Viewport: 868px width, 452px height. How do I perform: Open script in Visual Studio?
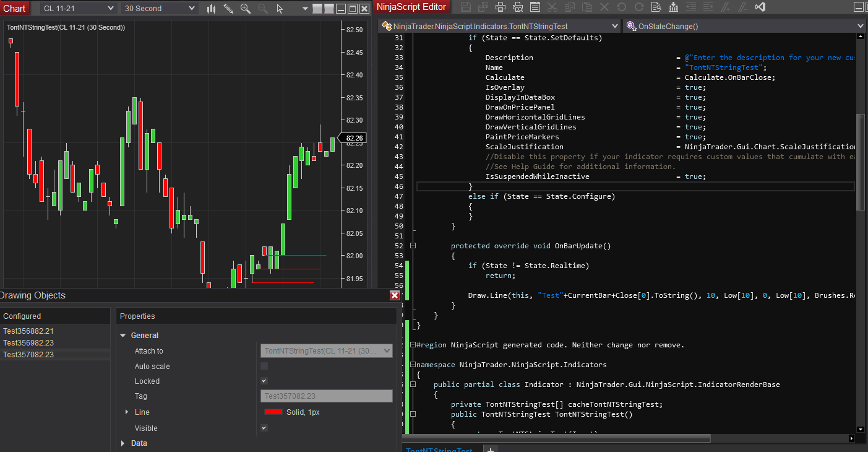(761, 7)
